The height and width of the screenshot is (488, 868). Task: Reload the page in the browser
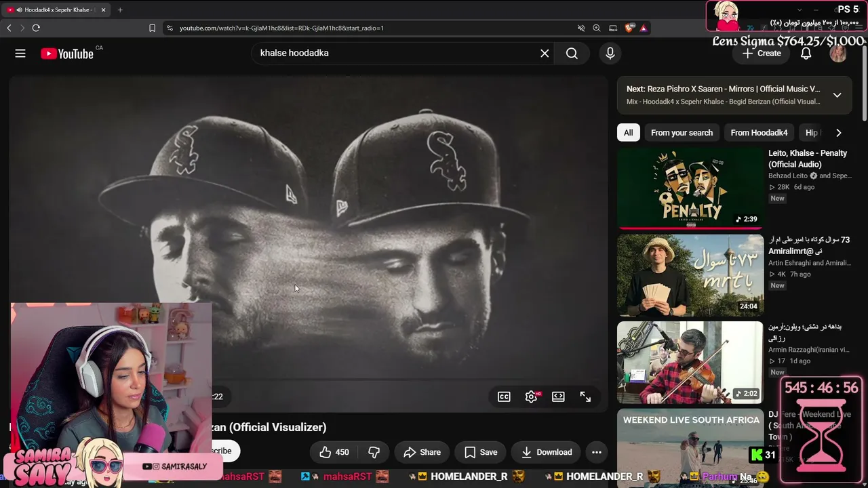36,28
